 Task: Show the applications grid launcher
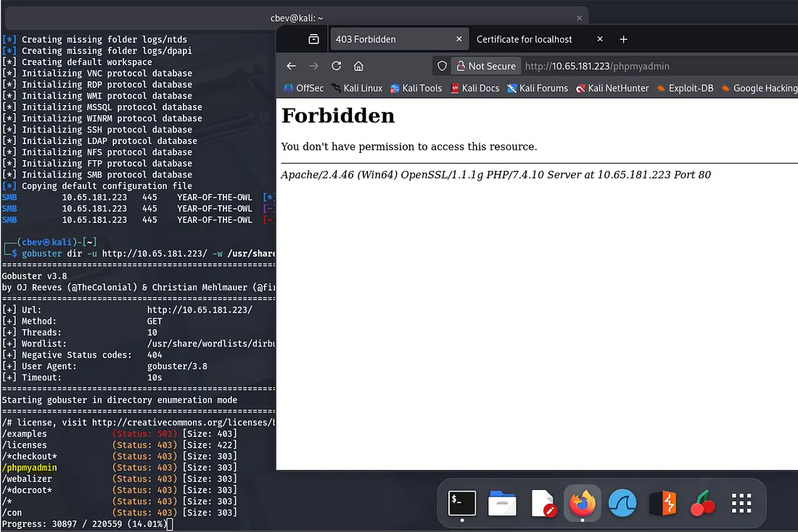click(x=741, y=503)
